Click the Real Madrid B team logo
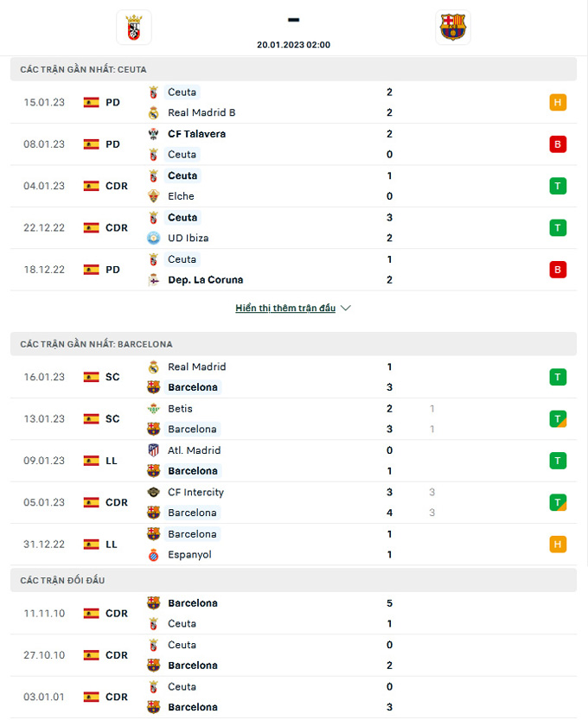 pyautogui.click(x=153, y=112)
